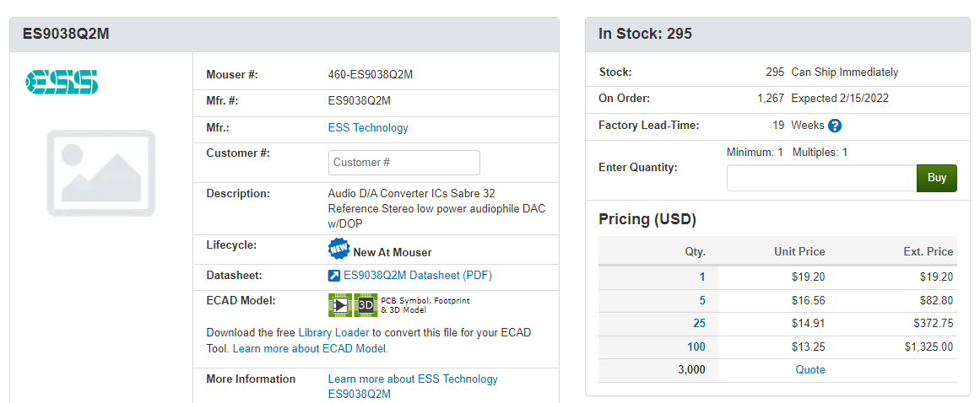This screenshot has height=403, width=980.
Task: Click the $82.80 extended price
Action: [x=936, y=301]
